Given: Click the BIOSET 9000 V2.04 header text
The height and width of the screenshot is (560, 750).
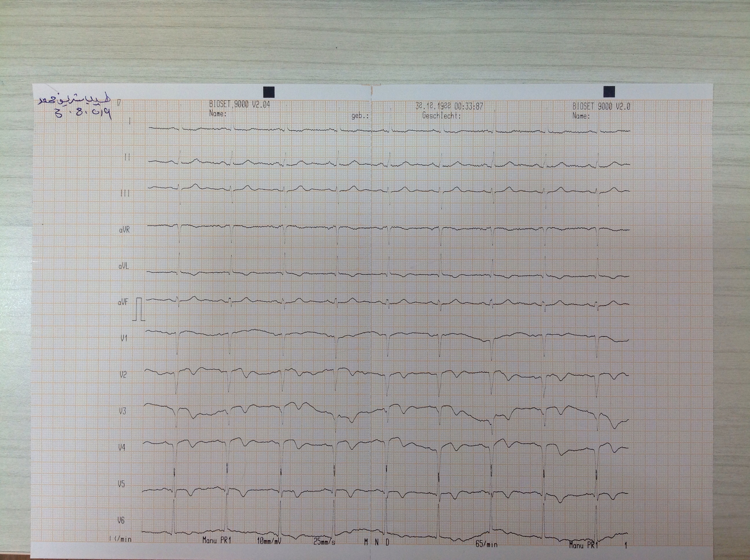Looking at the screenshot, I should pos(239,104).
